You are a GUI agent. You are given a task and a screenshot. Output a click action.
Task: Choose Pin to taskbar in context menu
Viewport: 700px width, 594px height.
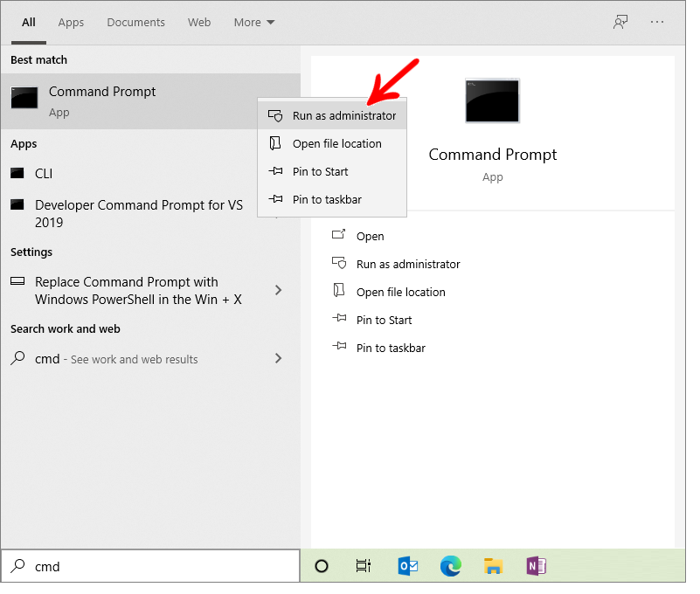point(332,199)
